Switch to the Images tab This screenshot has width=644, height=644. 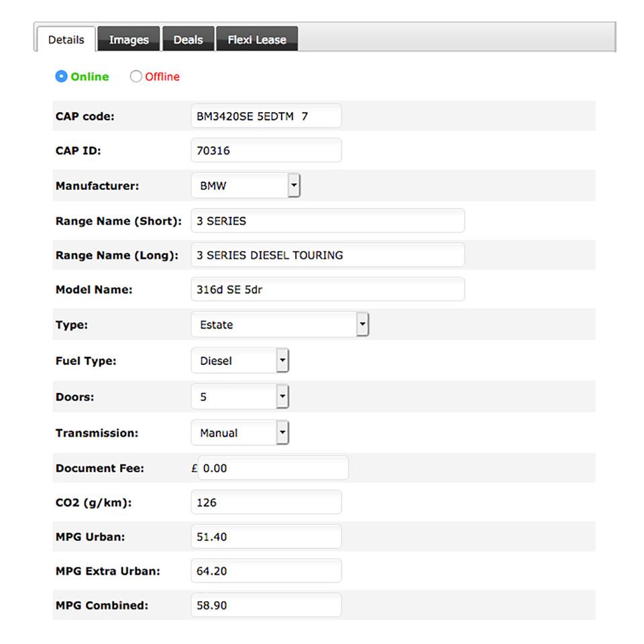pos(128,40)
